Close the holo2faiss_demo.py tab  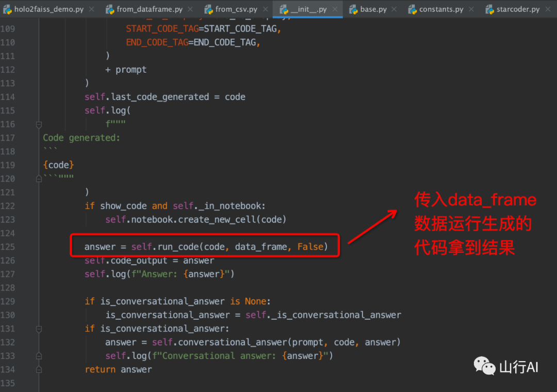click(x=92, y=9)
